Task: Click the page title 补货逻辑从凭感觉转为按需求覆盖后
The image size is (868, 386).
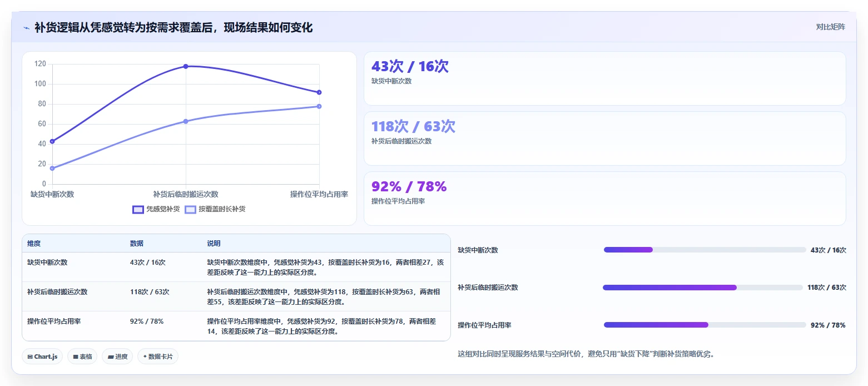Action: (x=173, y=27)
